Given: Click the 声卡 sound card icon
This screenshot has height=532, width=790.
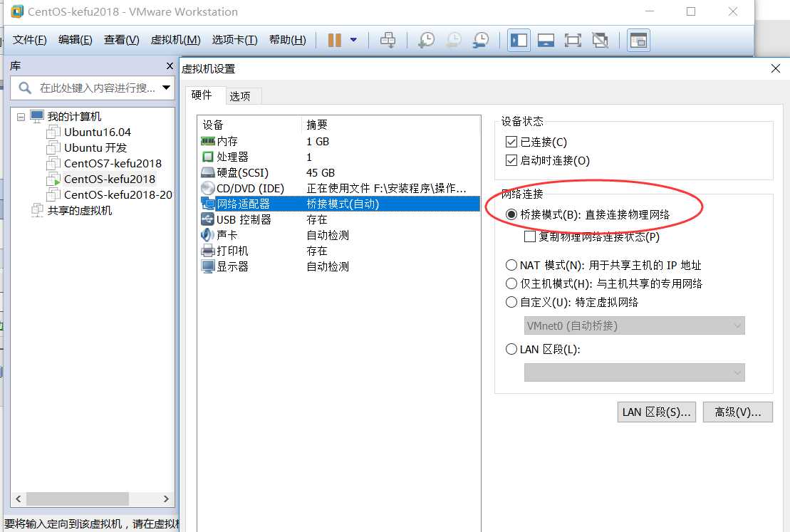Looking at the screenshot, I should tap(207, 235).
